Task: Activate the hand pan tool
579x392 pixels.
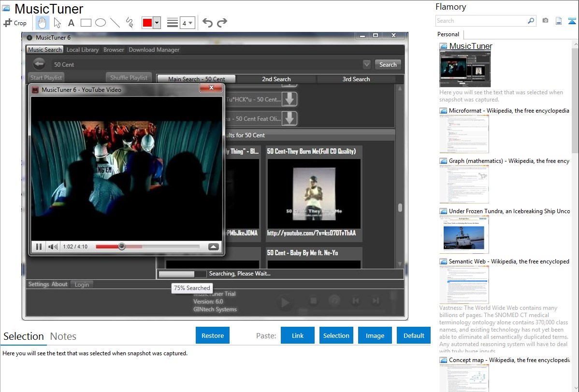Action: pos(42,23)
